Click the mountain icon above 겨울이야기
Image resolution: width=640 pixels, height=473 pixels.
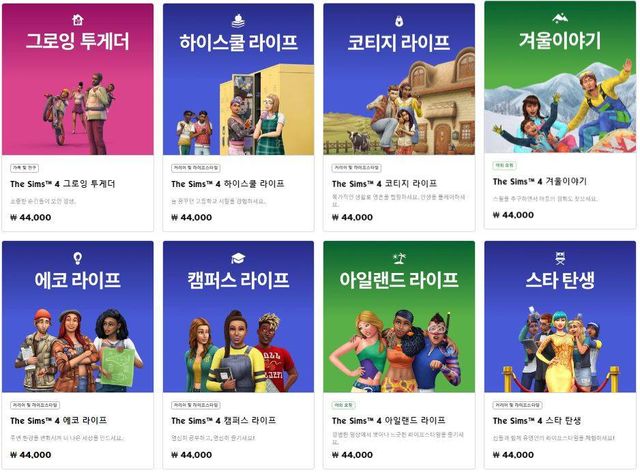click(560, 18)
